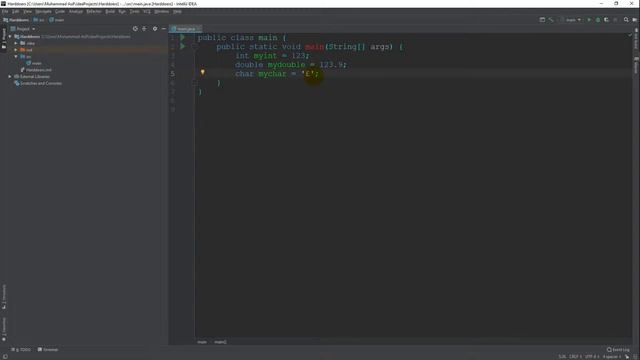Click the 4 spaces indent indicator

tap(612, 357)
